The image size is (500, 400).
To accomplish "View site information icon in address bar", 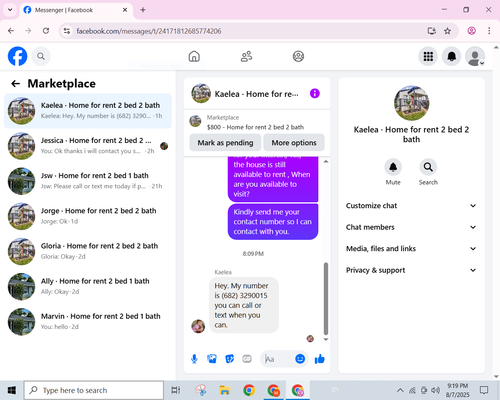I will click(x=67, y=31).
